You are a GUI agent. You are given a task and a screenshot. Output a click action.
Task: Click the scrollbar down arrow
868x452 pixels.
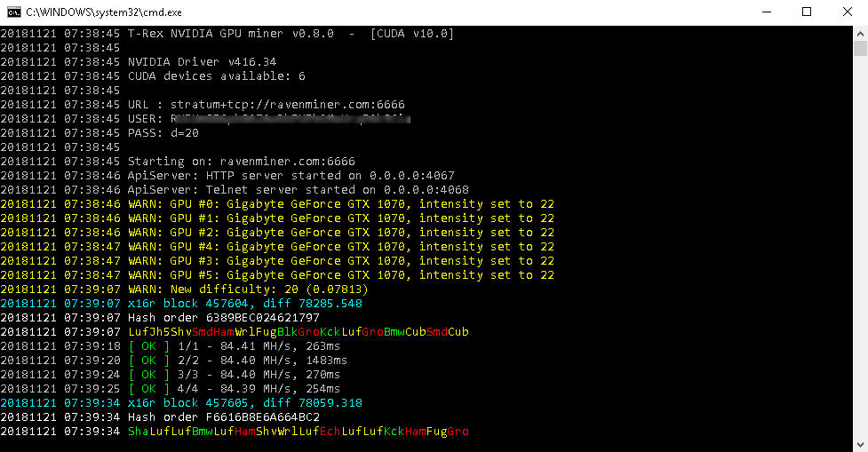(x=860, y=445)
